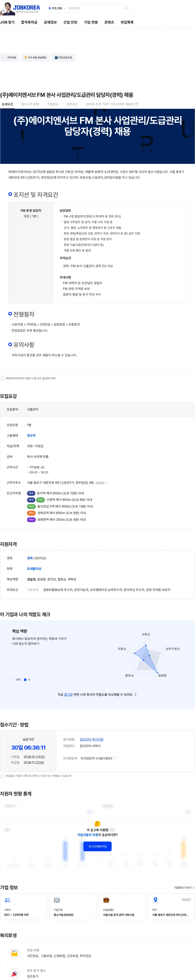Click the 산업(업종) briefcase icon
195x980 pixels.
106,900
